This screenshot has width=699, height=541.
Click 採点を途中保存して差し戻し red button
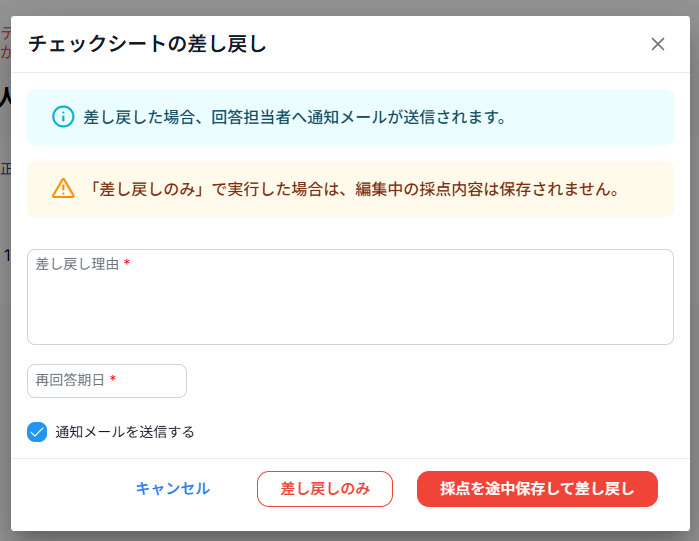click(537, 489)
